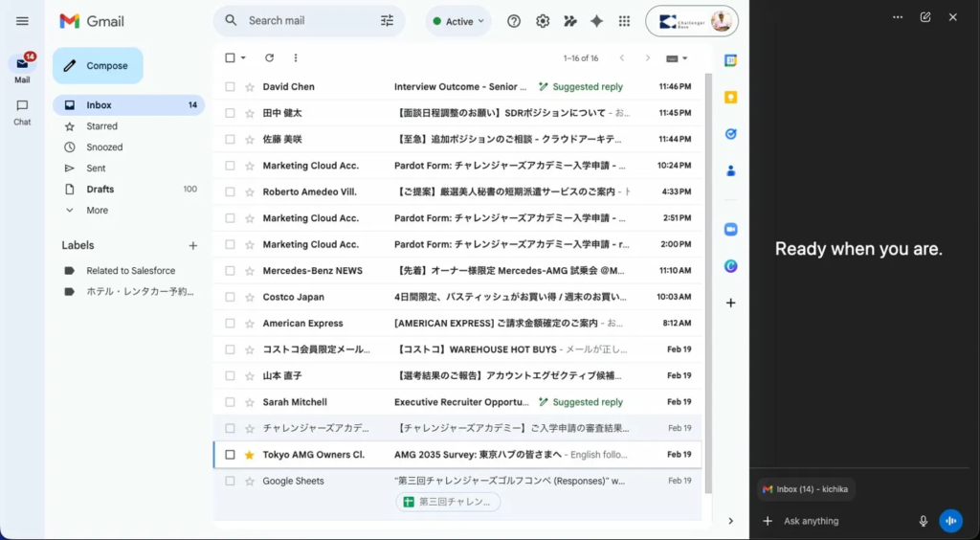Click the Gemini sparkle icon in header
The height and width of the screenshot is (540, 980).
596,21
